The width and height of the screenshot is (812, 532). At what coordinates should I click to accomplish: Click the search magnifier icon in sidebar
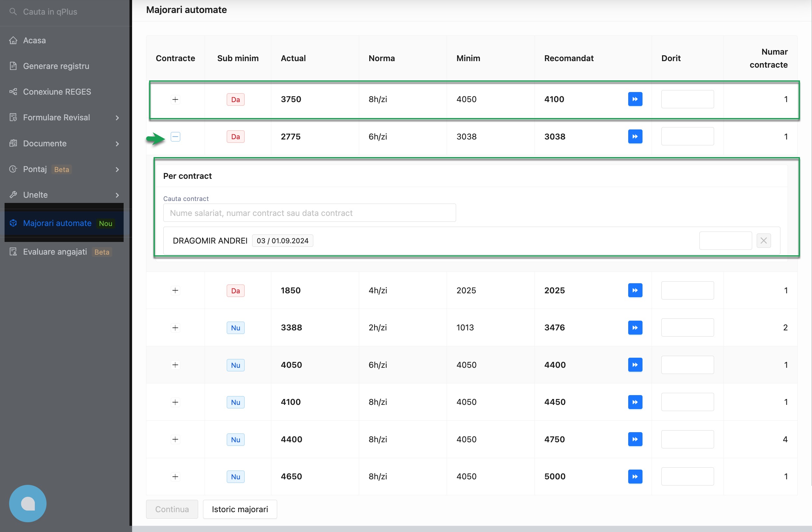click(x=13, y=12)
